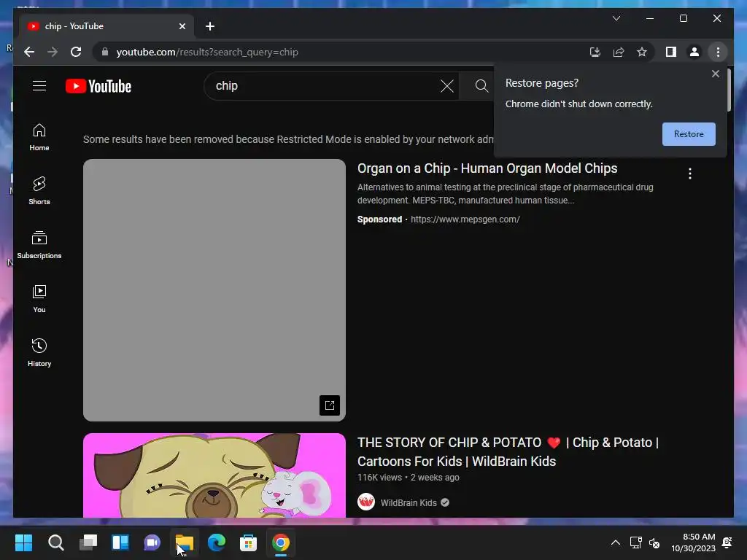Dismiss the Restore pages popup

pos(715,74)
